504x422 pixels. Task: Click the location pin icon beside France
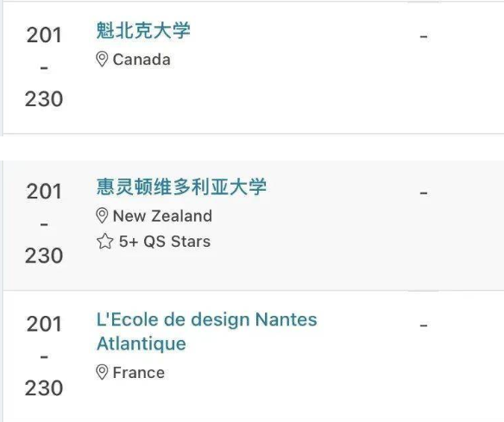pyautogui.click(x=102, y=373)
